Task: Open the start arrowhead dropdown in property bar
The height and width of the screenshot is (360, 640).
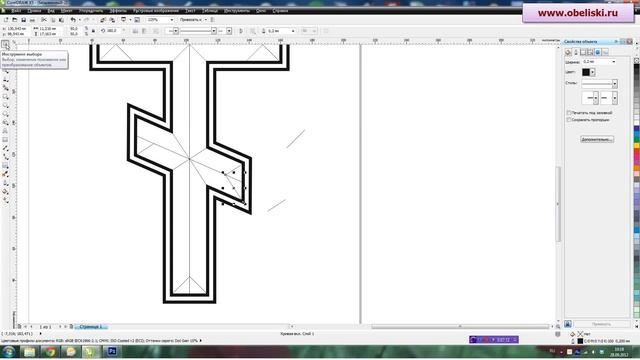Action: pos(176,31)
